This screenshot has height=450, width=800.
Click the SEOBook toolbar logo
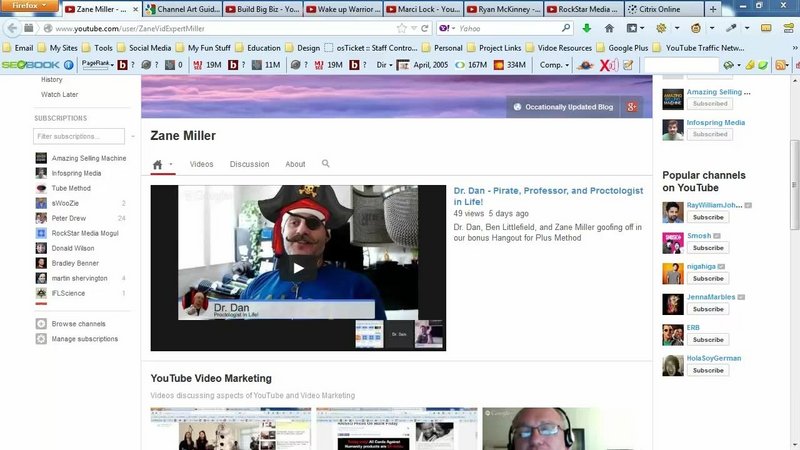coord(31,65)
